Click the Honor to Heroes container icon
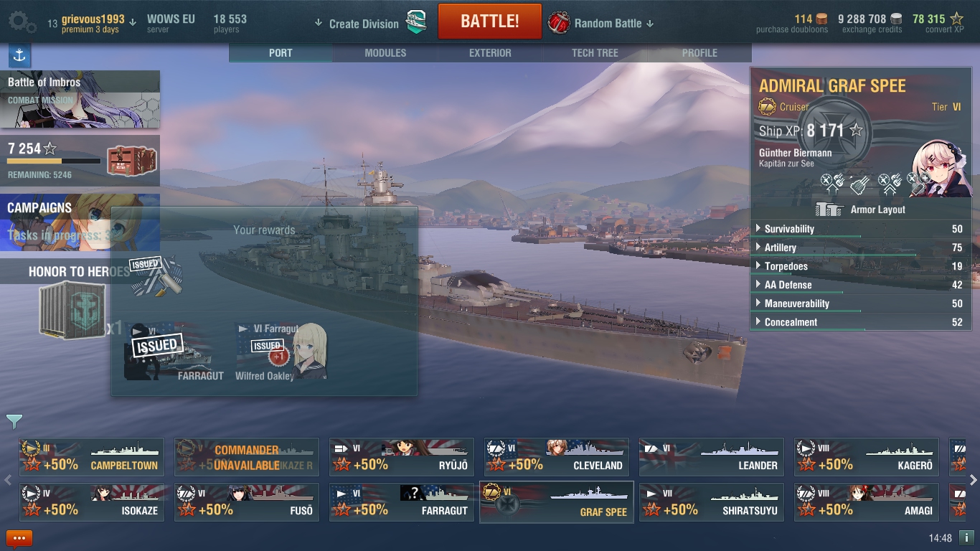980x551 pixels. click(72, 310)
